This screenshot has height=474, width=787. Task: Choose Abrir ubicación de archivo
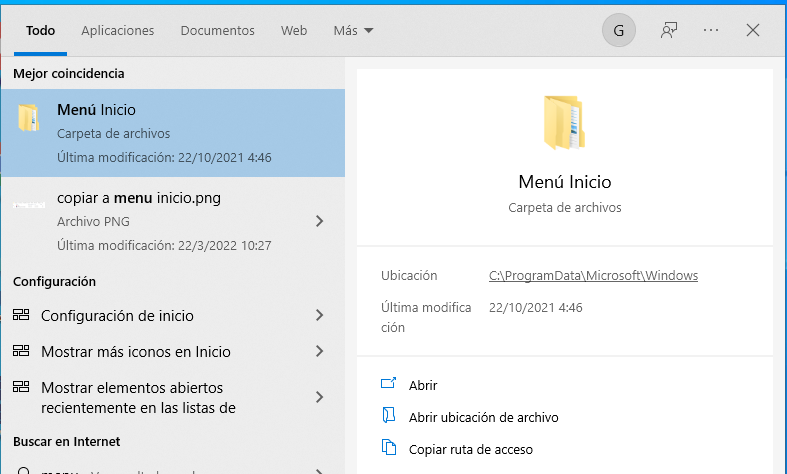(483, 417)
